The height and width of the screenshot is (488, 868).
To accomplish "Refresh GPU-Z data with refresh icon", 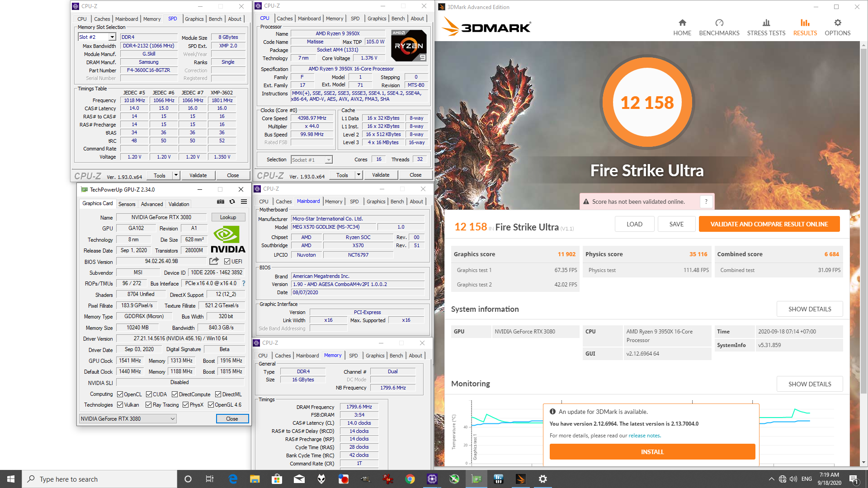I will [x=232, y=202].
